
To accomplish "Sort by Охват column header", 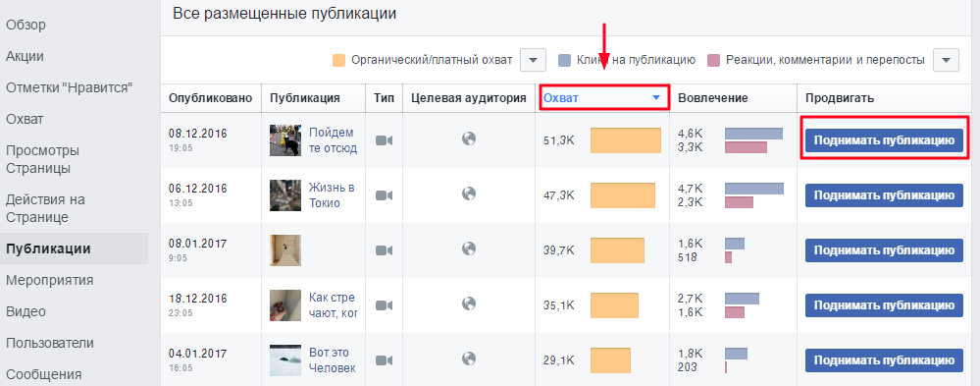I will [x=602, y=97].
